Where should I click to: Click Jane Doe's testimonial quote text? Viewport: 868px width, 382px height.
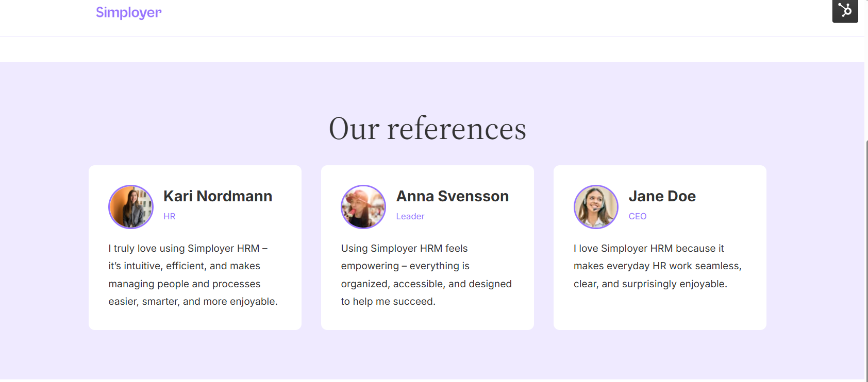[657, 266]
